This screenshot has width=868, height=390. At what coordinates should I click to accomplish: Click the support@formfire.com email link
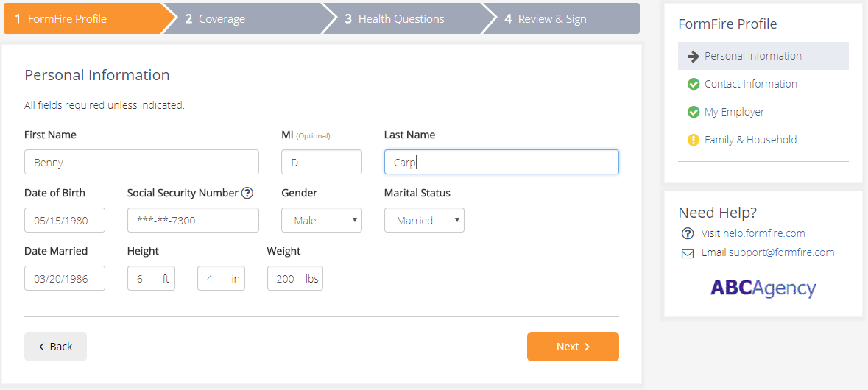click(x=781, y=252)
